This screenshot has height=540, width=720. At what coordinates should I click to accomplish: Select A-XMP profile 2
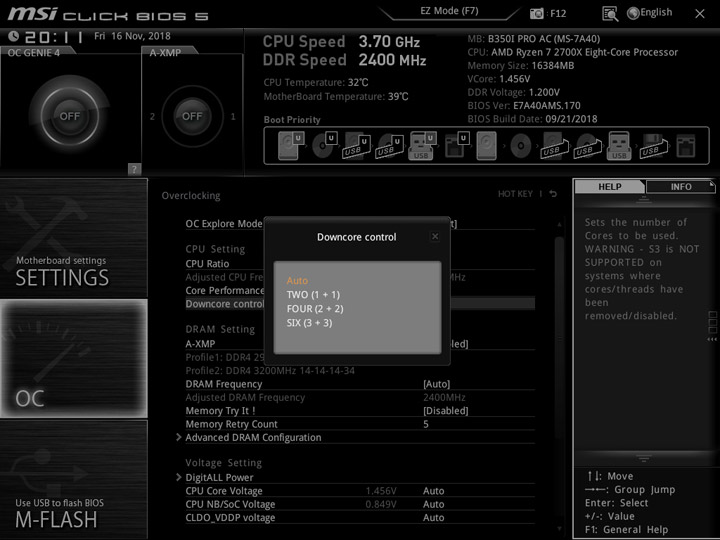152,117
